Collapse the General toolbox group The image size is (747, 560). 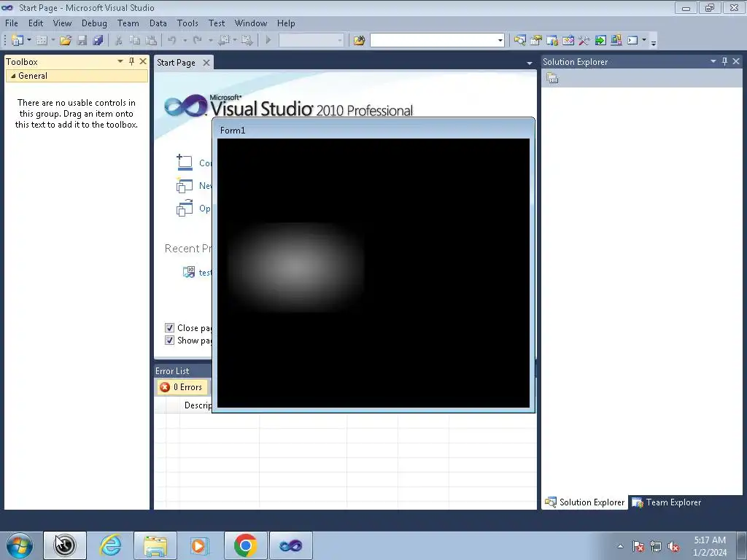(x=13, y=76)
